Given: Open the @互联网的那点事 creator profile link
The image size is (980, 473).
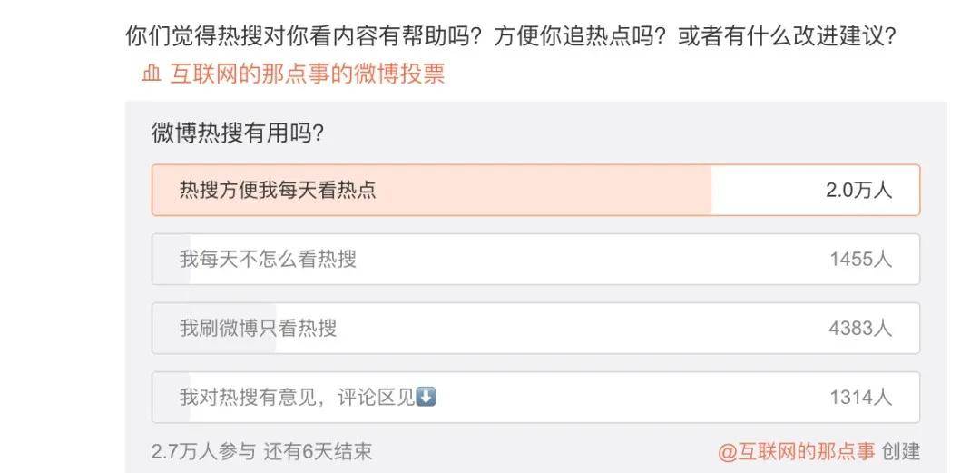Looking at the screenshot, I should [x=798, y=451].
